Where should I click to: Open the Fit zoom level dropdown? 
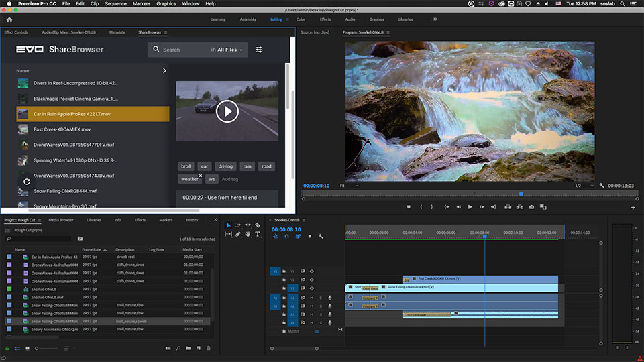point(349,186)
